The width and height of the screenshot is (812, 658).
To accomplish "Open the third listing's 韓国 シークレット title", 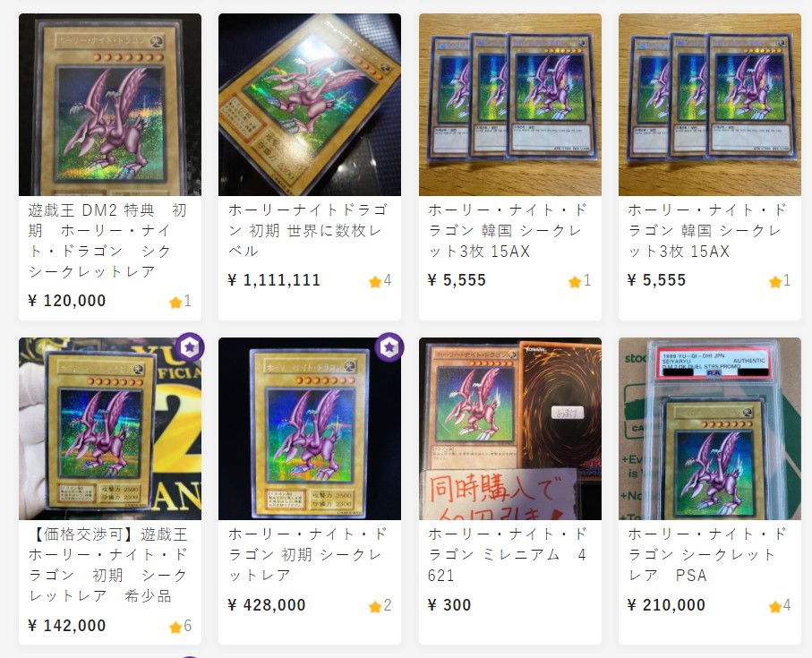I will click(508, 230).
